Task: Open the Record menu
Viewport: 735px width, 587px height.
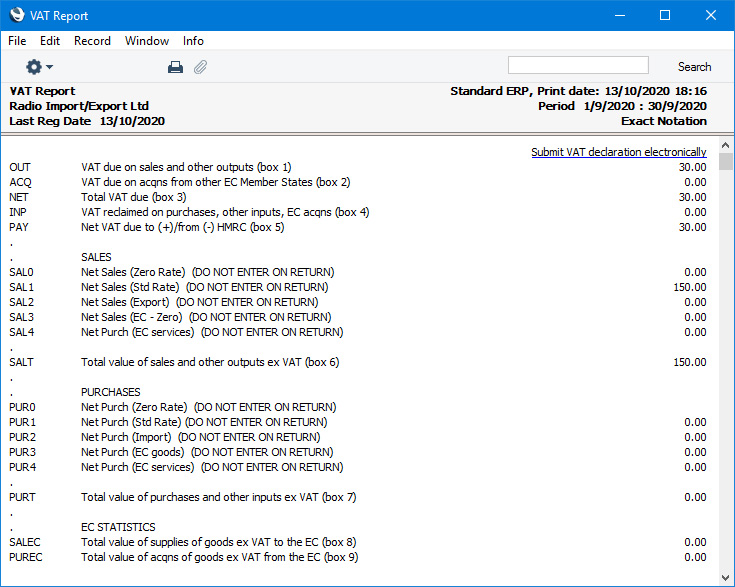Action: click(92, 41)
